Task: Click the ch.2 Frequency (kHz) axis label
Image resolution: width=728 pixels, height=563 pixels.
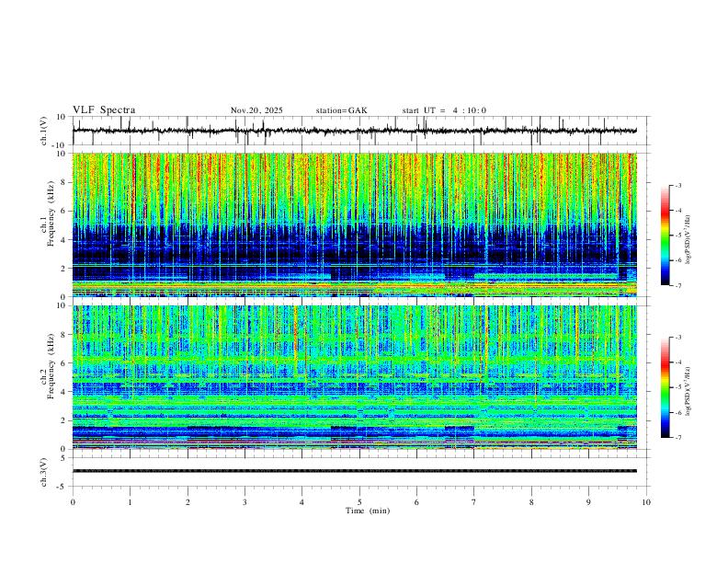Action: point(48,366)
